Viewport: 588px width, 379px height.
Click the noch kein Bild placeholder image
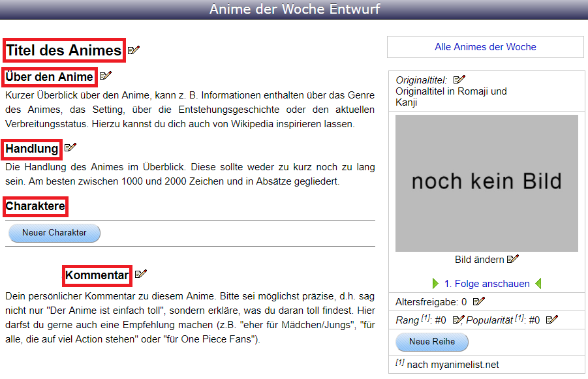click(487, 183)
